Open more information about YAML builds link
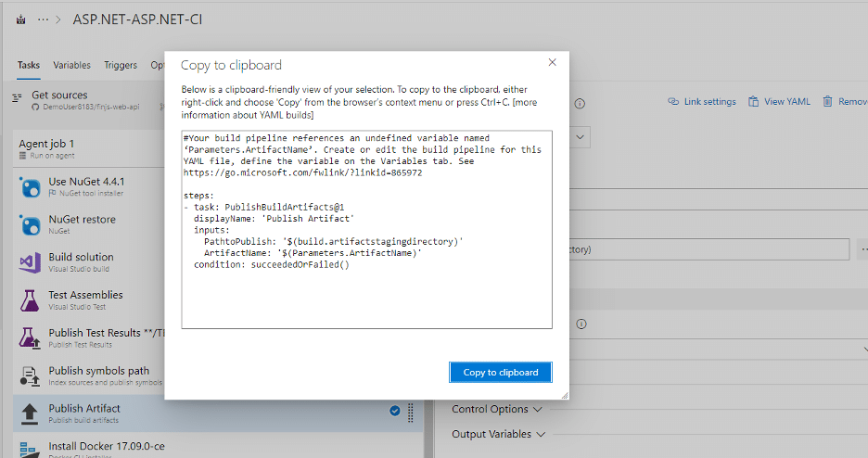This screenshot has height=458, width=868. [x=359, y=108]
